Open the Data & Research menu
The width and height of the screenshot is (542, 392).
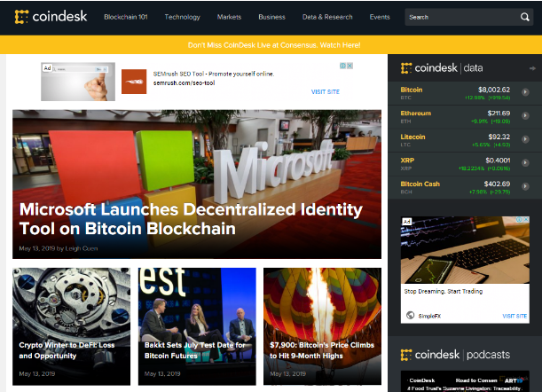[x=327, y=17]
